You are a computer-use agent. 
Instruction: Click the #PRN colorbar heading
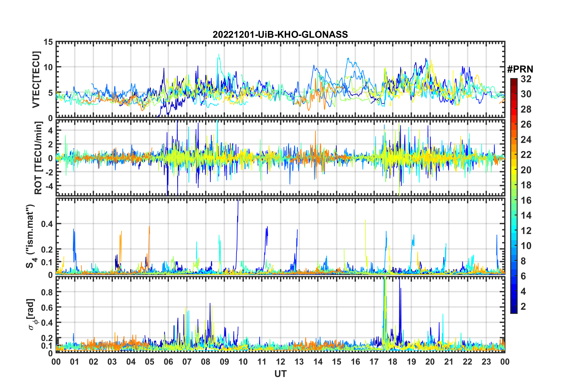520,69
